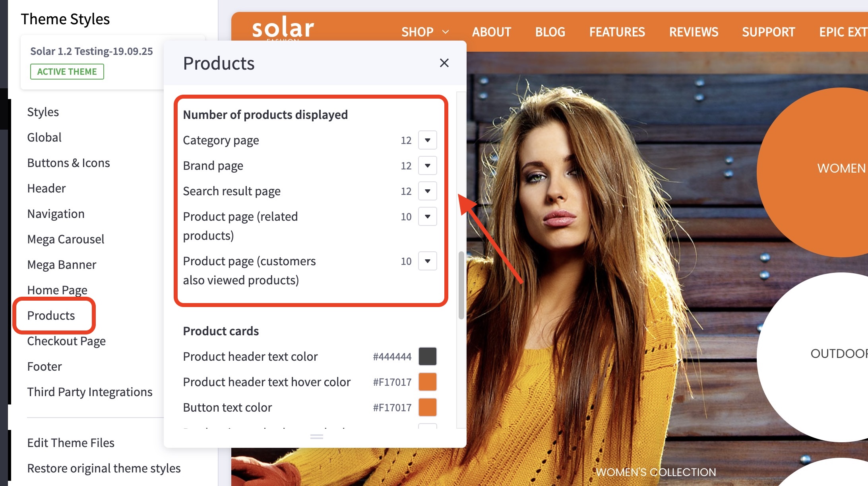Click Product header text color swatch
868x486 pixels.
427,356
